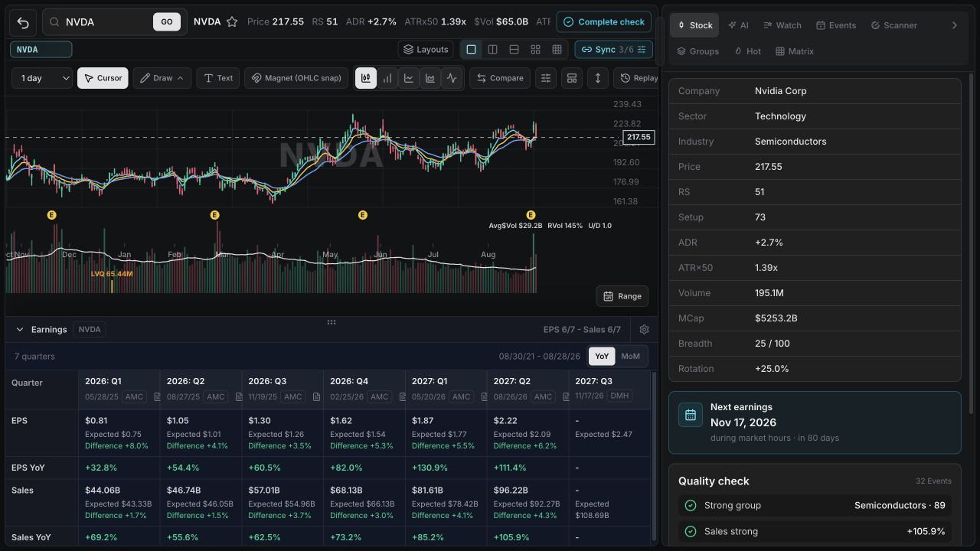Star NVDA as a favorite
Screen dimensions: 980x551
pos(232,22)
